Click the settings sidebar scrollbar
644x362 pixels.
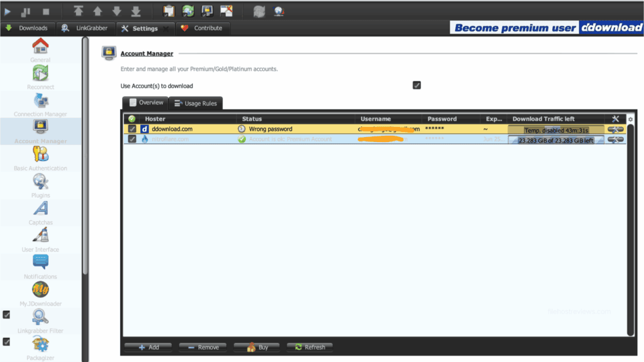pos(85,156)
